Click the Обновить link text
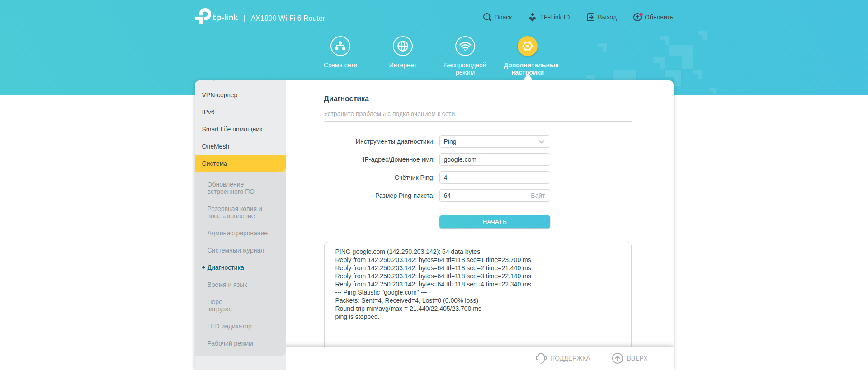This screenshot has width=868, height=370. coord(659,17)
